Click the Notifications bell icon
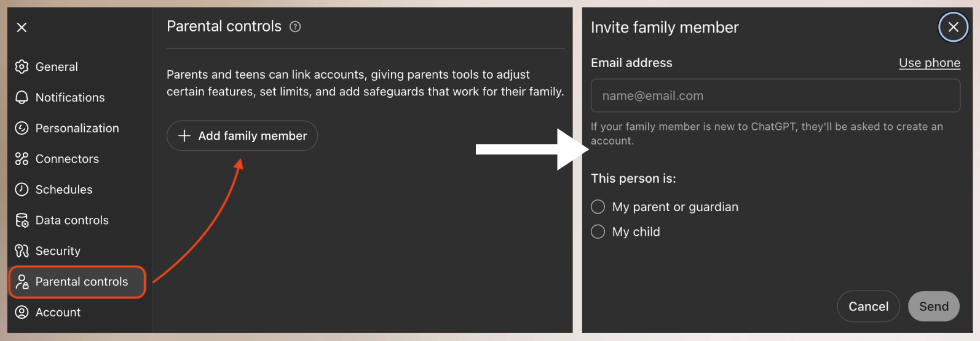The height and width of the screenshot is (341, 980). (x=22, y=97)
